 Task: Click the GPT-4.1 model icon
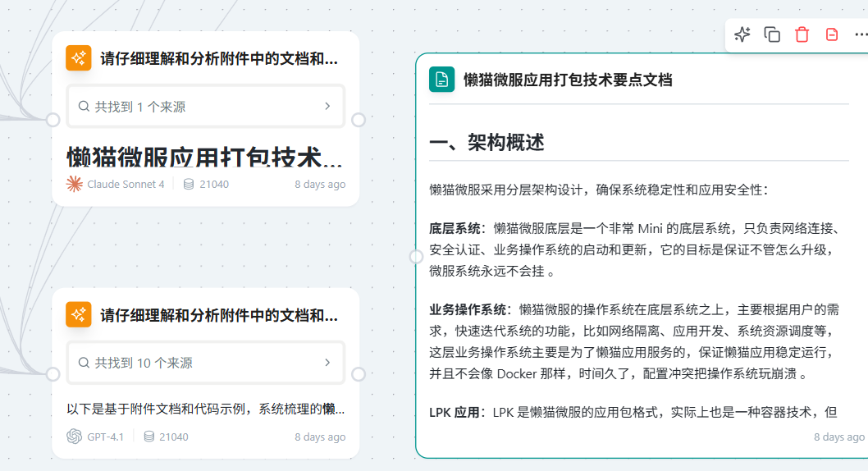click(74, 437)
